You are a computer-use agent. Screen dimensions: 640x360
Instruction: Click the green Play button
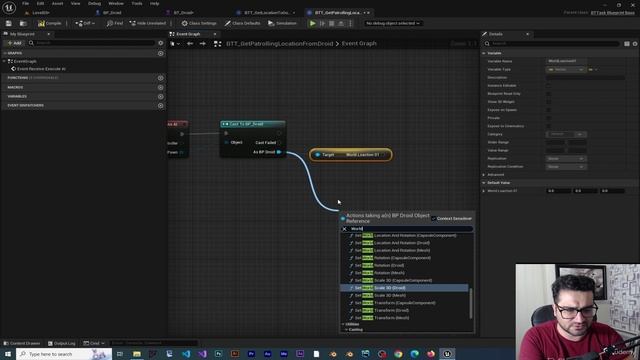coord(313,23)
